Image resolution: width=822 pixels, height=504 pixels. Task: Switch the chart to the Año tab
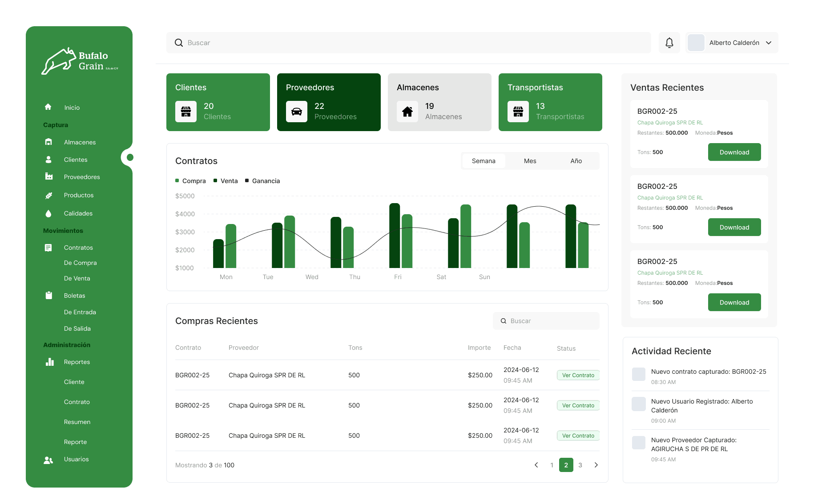point(576,161)
